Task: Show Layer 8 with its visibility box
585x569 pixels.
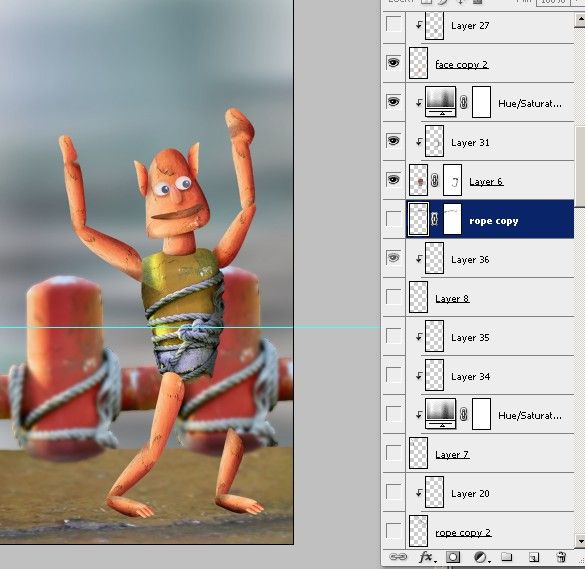Action: 394,297
